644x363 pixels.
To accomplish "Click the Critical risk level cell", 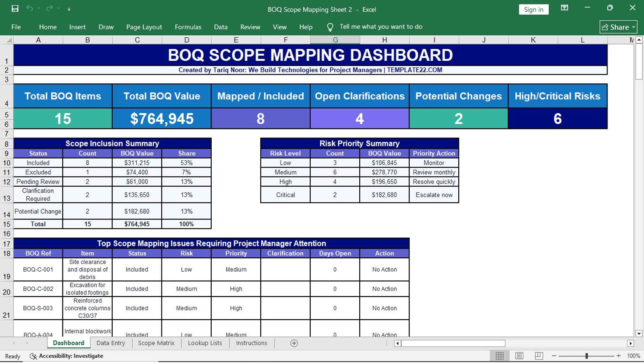I will [286, 195].
